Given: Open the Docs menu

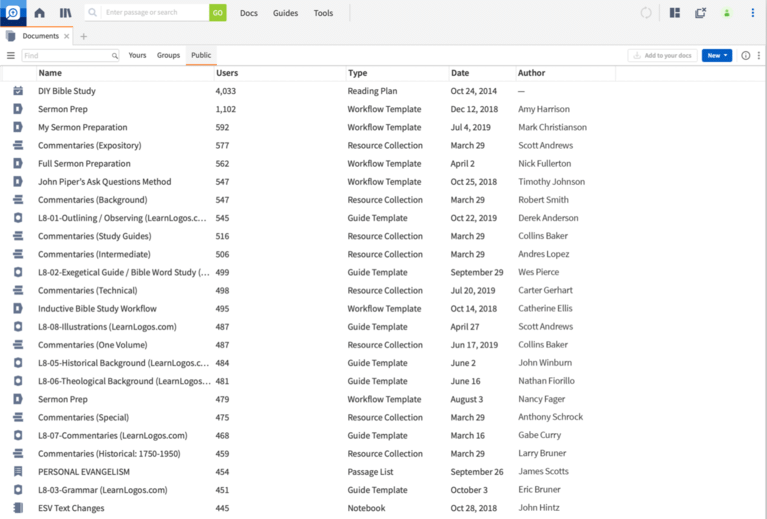Looking at the screenshot, I should pyautogui.click(x=248, y=13).
